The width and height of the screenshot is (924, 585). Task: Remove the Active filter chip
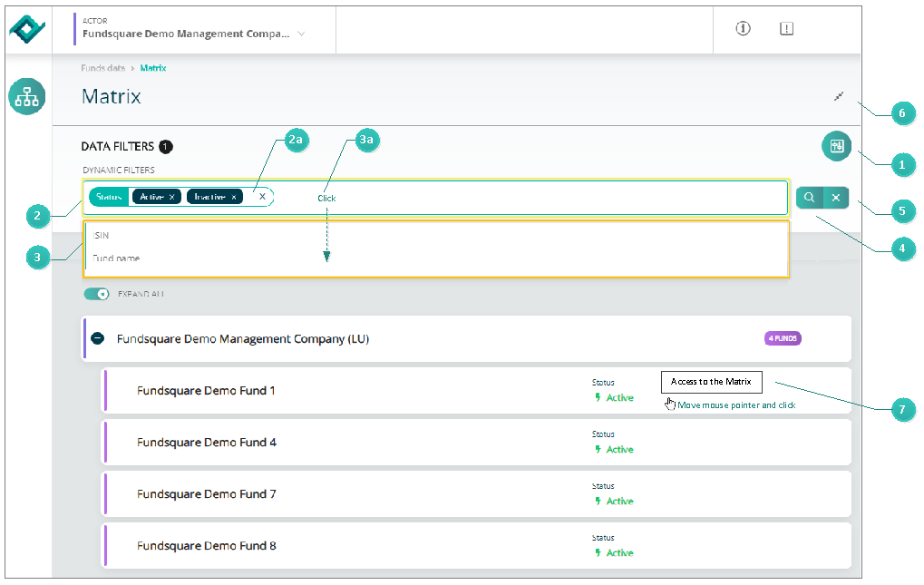171,197
